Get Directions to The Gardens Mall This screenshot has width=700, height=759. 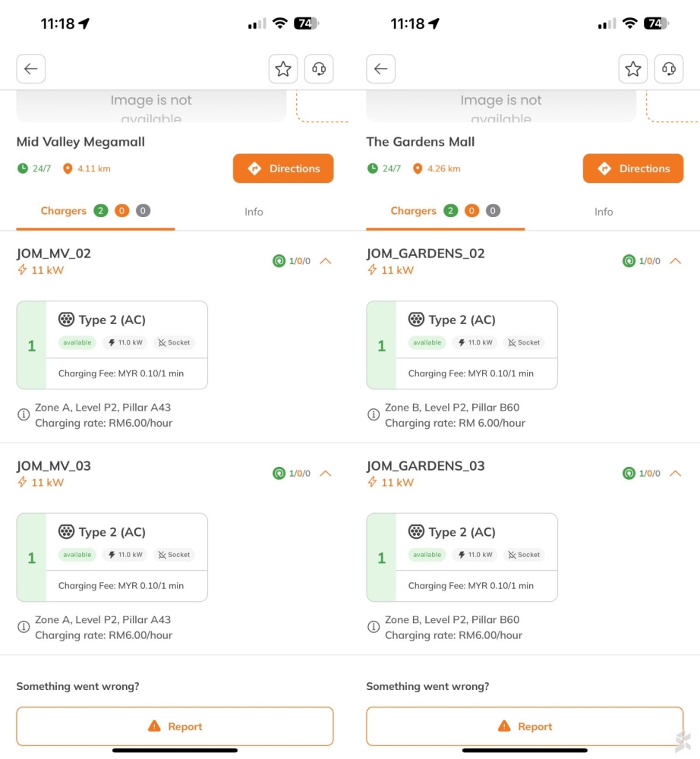click(632, 168)
